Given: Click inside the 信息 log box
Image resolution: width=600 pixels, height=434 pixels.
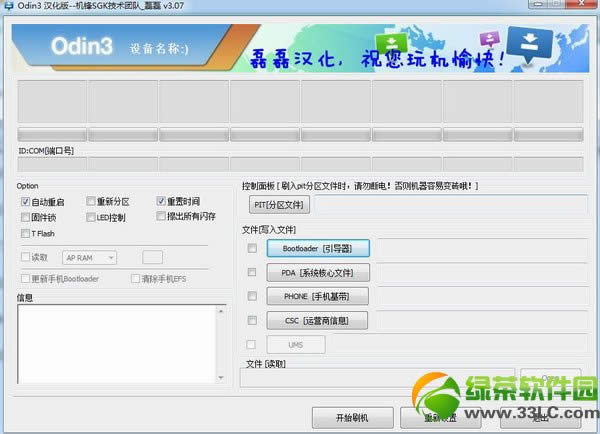Looking at the screenshot, I should [x=117, y=344].
